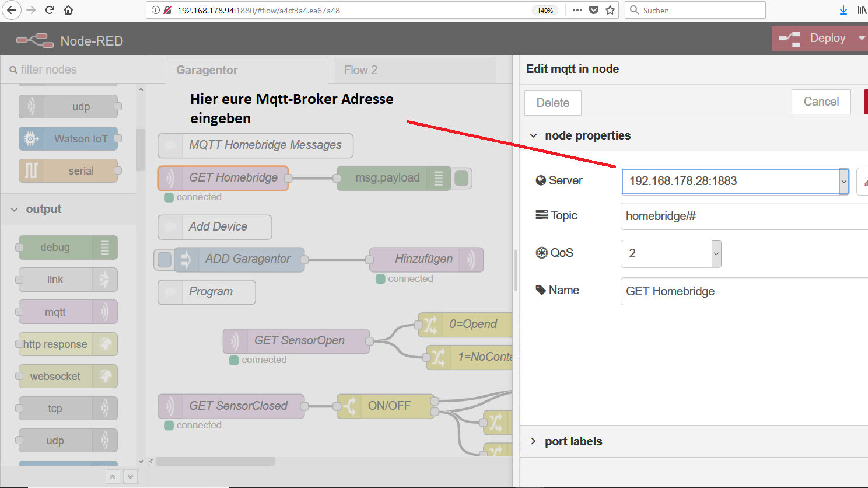868x488 pixels.
Task: Bookmark this page with the star icon
Action: pos(610,10)
